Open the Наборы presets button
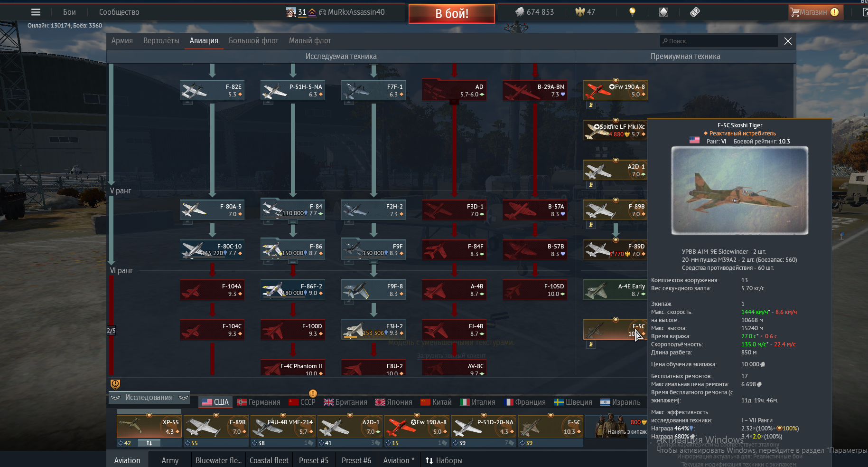Viewport: 868px width, 467px height. [x=444, y=460]
